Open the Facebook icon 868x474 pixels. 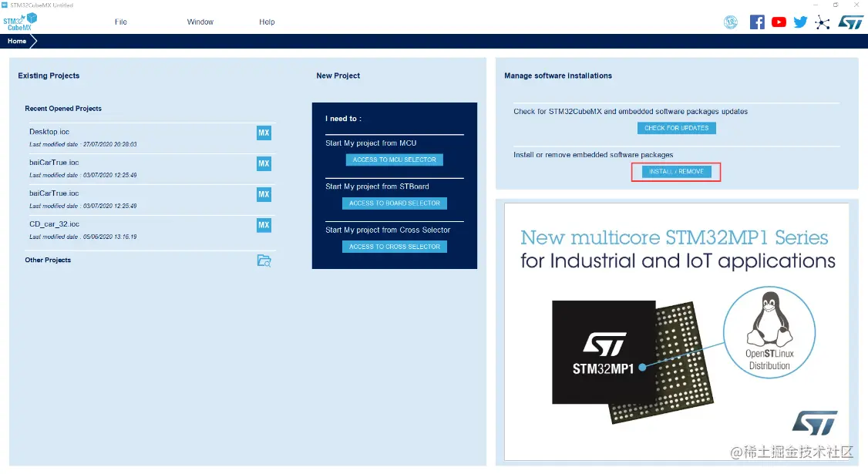(x=757, y=22)
